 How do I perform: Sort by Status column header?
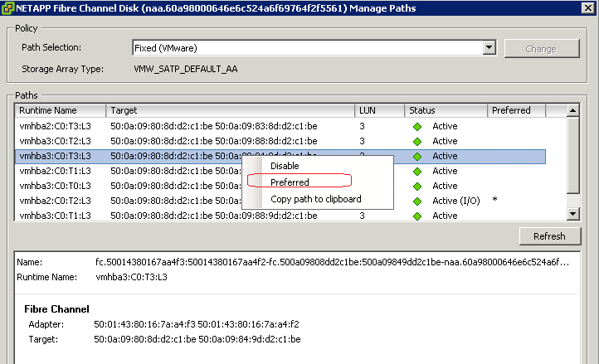pos(446,110)
